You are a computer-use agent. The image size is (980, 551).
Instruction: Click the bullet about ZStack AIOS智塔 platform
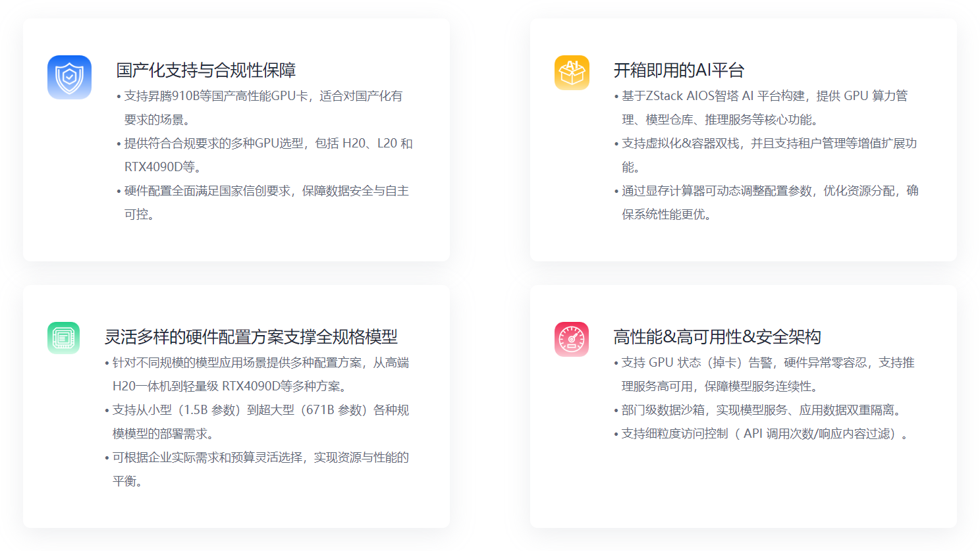(x=764, y=96)
